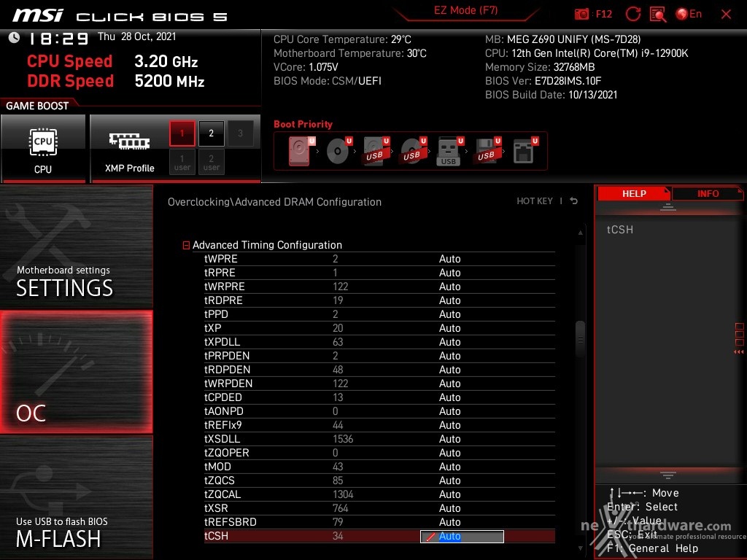Switch to the INFO tab
The width and height of the screenshot is (747, 560).
tap(708, 194)
